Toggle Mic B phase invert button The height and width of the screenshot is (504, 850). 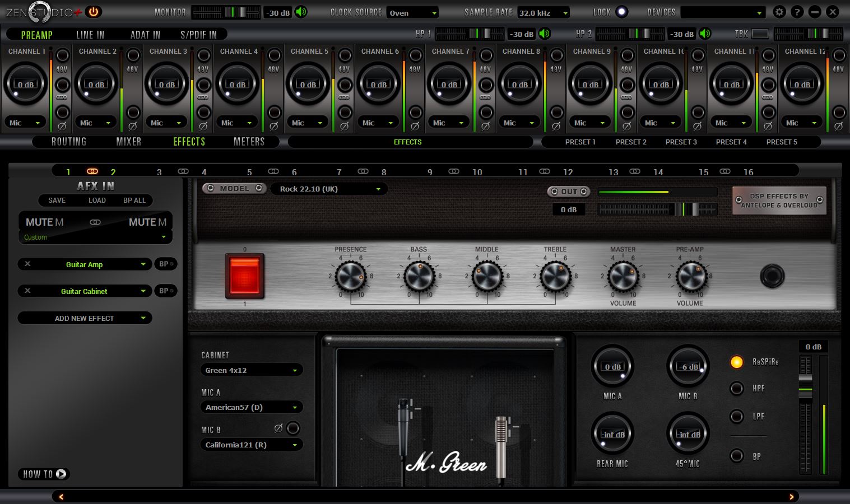click(x=293, y=428)
